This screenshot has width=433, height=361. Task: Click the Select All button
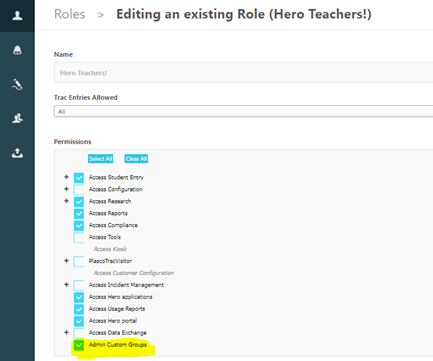click(x=100, y=159)
